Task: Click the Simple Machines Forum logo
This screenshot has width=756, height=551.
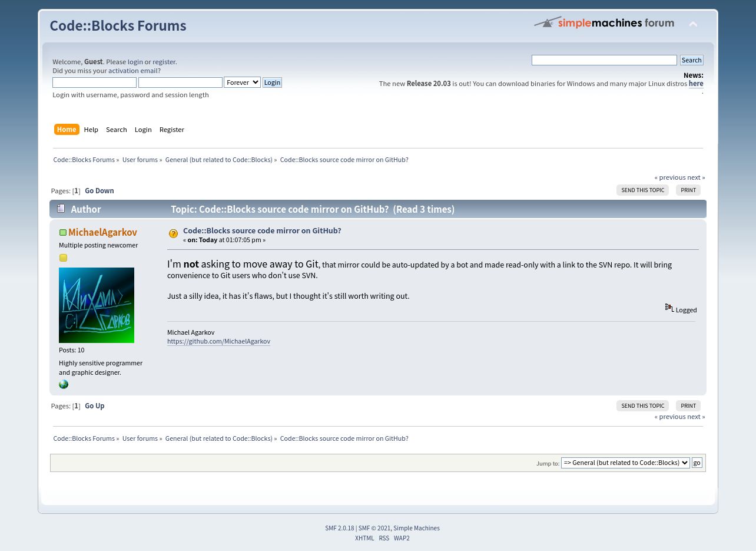Action: 604,22
